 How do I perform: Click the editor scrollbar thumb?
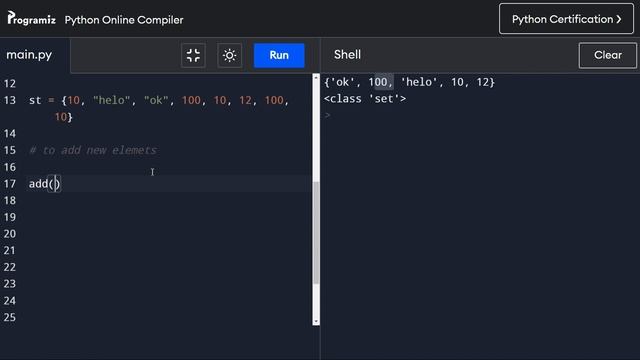tap(316, 233)
